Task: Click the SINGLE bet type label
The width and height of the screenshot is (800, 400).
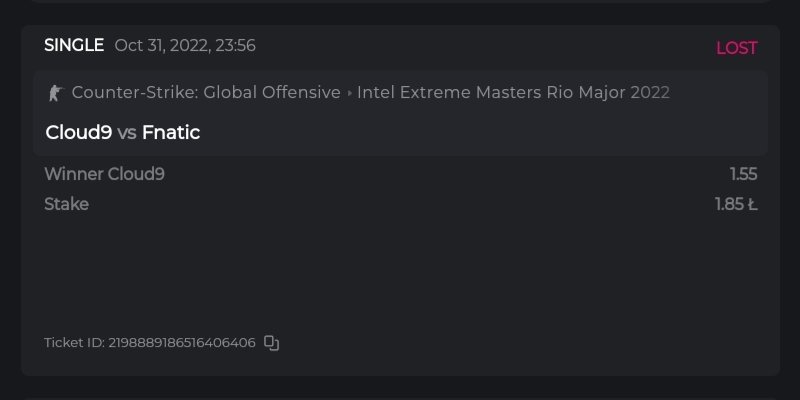Action: (74, 45)
